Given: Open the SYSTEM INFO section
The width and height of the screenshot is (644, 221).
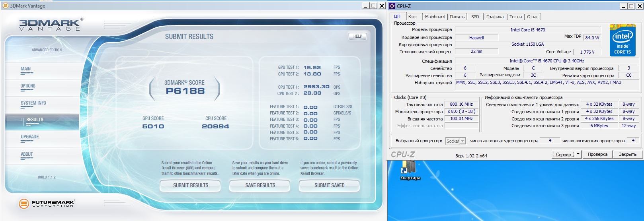Looking at the screenshot, I should click(33, 103).
